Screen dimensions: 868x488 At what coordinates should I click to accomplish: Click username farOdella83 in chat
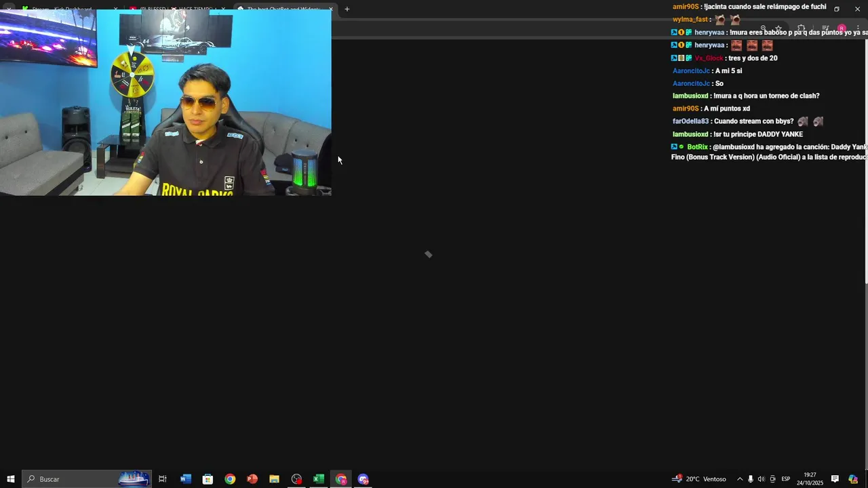pos(690,121)
